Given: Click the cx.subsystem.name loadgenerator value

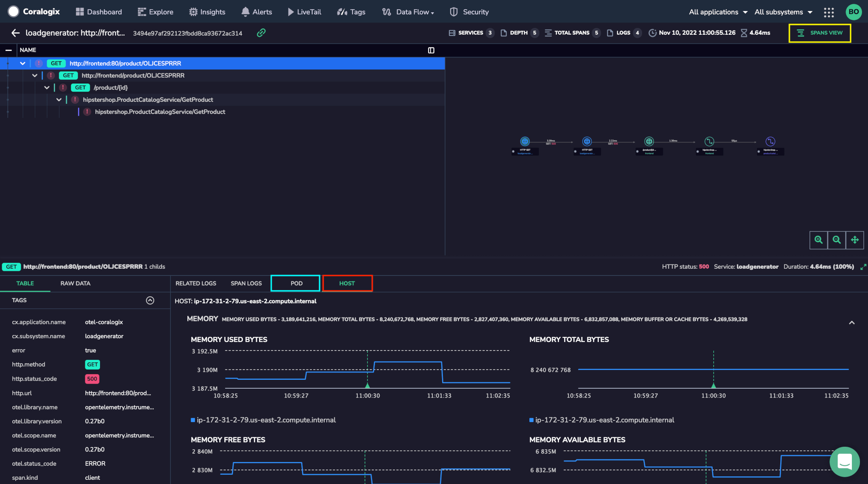Looking at the screenshot, I should 104,336.
